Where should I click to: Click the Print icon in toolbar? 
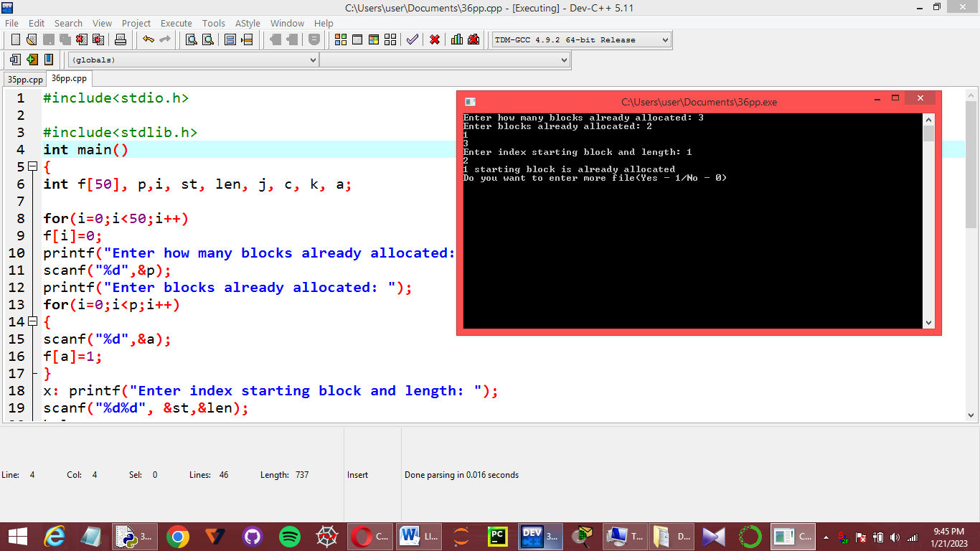pos(121,39)
